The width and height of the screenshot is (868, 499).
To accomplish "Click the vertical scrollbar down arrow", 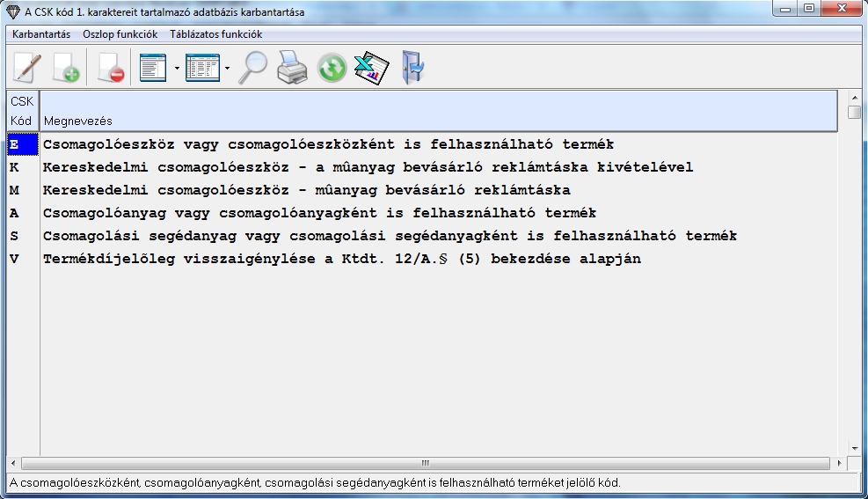I will (854, 448).
